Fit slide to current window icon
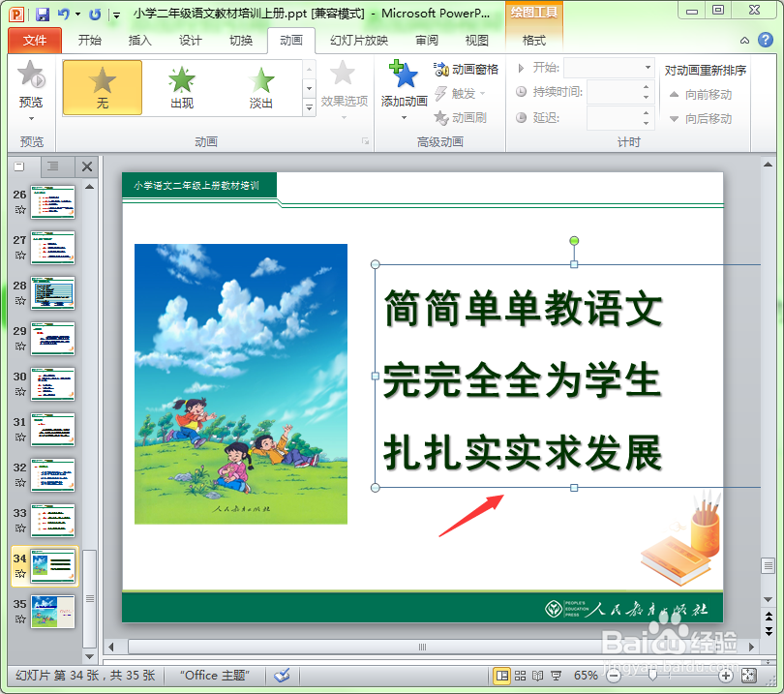Screen dimensions: 784x694 [748, 676]
